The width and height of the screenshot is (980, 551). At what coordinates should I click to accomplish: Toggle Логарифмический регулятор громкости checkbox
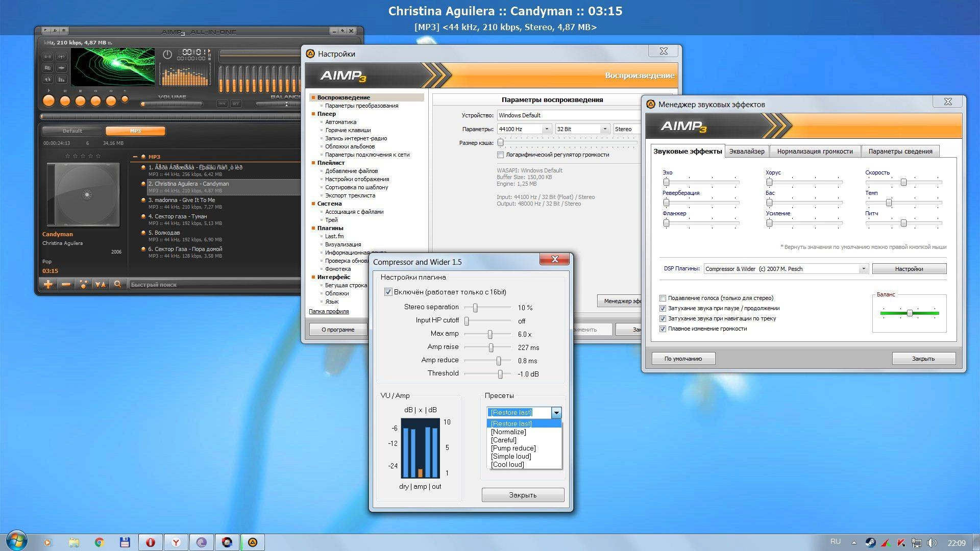500,155
